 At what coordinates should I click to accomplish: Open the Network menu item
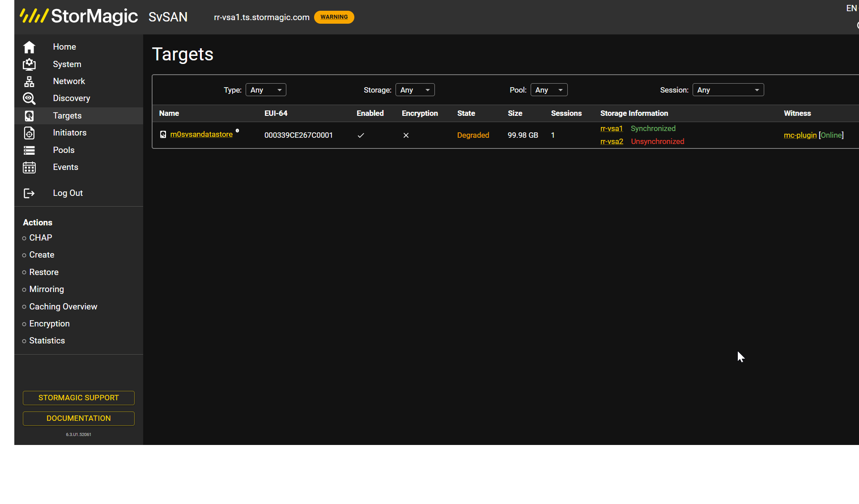coord(69,81)
